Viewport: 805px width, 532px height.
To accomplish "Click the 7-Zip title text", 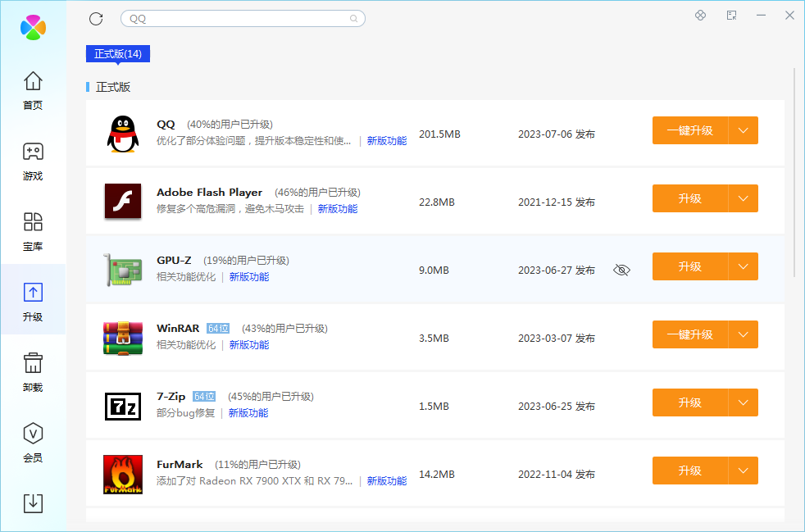I will (171, 397).
